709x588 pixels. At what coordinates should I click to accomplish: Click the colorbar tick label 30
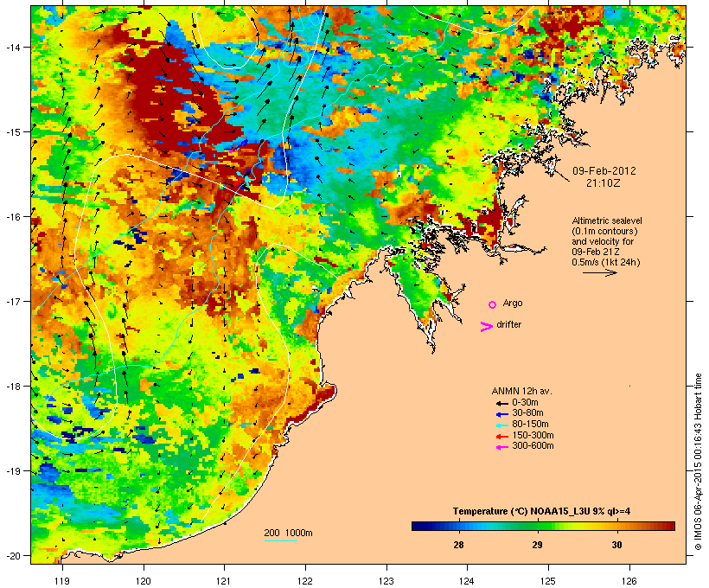616,545
